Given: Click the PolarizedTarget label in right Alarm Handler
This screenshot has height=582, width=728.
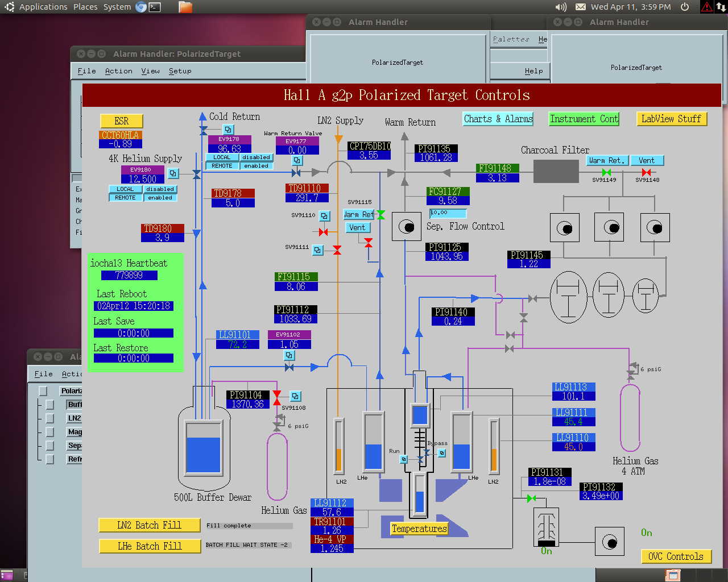Looking at the screenshot, I should click(636, 68).
